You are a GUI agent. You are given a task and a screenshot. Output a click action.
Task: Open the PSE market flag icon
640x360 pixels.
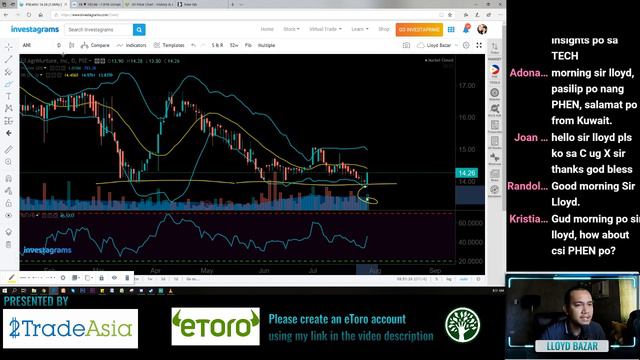[x=495, y=71]
